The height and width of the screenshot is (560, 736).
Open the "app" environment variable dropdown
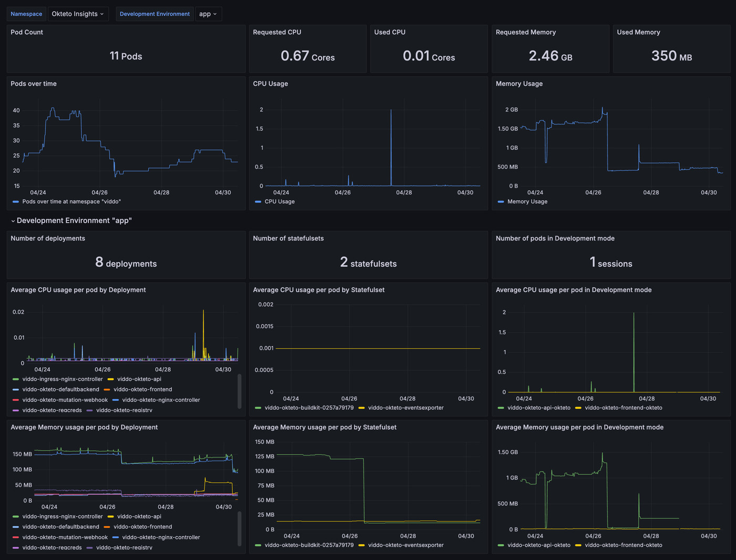[x=208, y=14]
